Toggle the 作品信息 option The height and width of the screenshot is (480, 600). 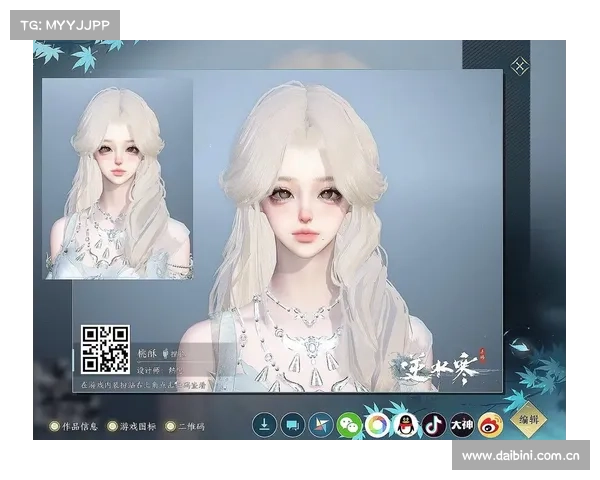click(x=73, y=426)
